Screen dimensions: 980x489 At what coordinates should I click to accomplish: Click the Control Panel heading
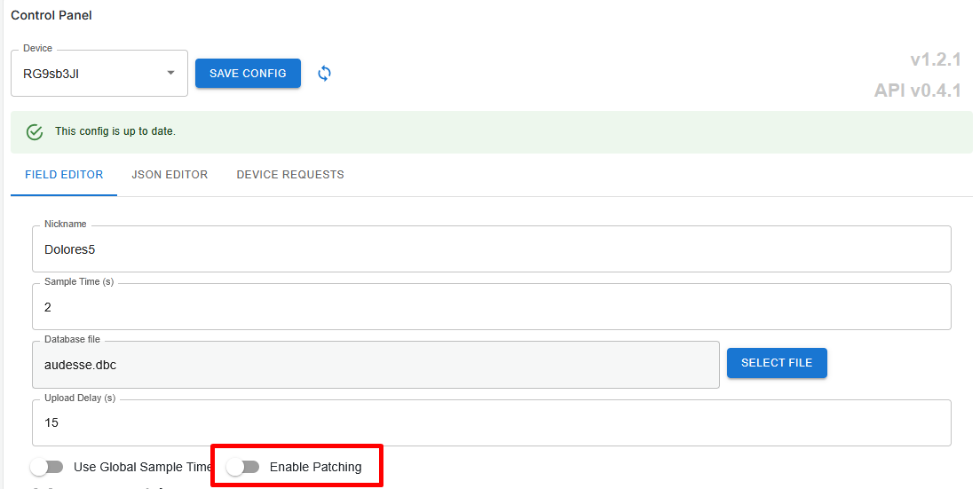click(x=51, y=16)
